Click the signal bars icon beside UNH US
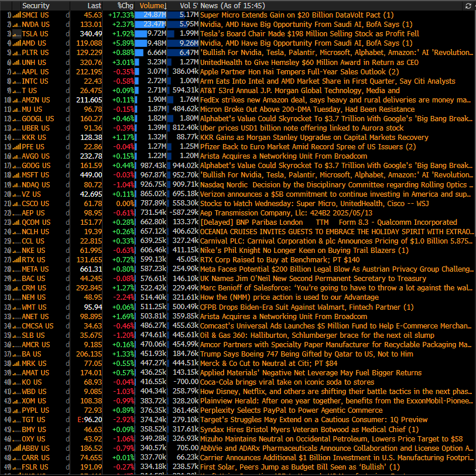Viewport: 476px width, 476px height. pyautogui.click(x=17, y=63)
